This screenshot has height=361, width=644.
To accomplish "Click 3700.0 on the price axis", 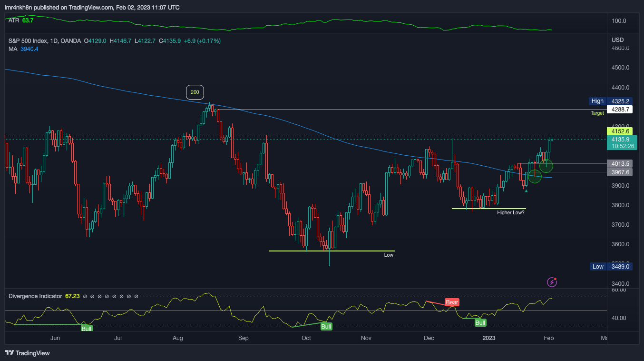I will 620,225.
